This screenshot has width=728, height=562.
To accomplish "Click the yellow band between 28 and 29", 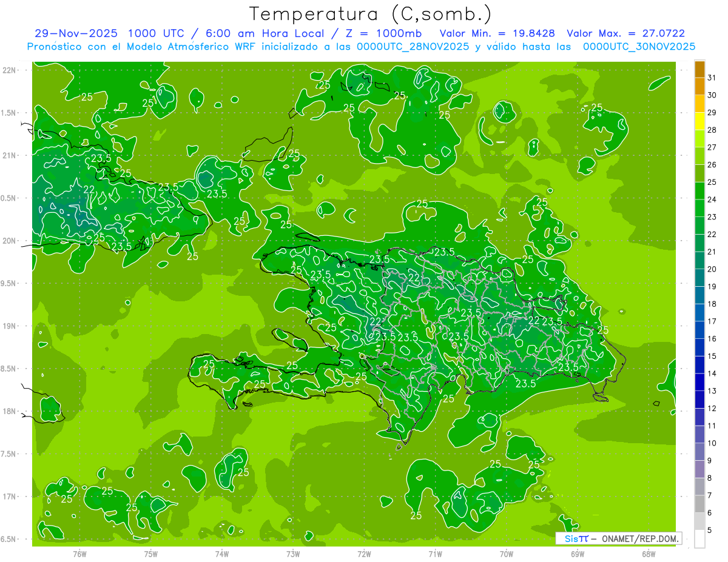I will click(699, 121).
